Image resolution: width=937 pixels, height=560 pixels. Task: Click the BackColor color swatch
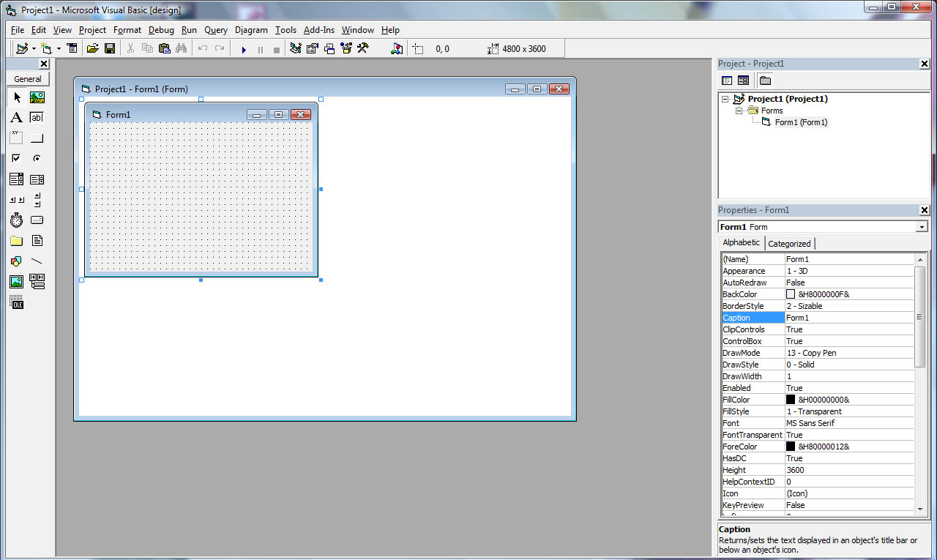click(791, 294)
